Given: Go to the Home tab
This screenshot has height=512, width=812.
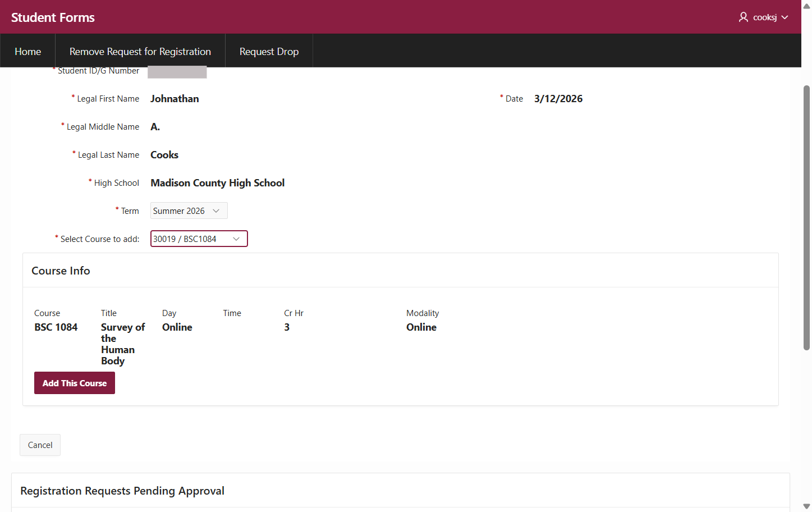Looking at the screenshot, I should tap(28, 51).
